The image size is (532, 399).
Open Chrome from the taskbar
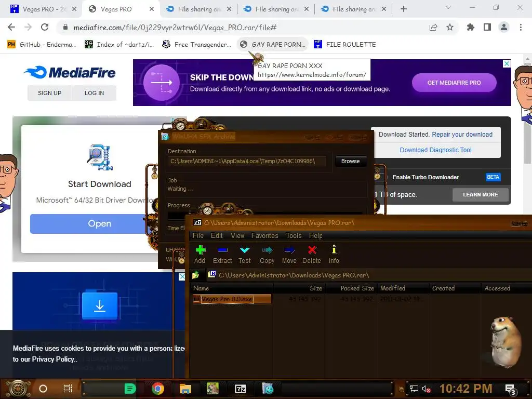click(158, 389)
